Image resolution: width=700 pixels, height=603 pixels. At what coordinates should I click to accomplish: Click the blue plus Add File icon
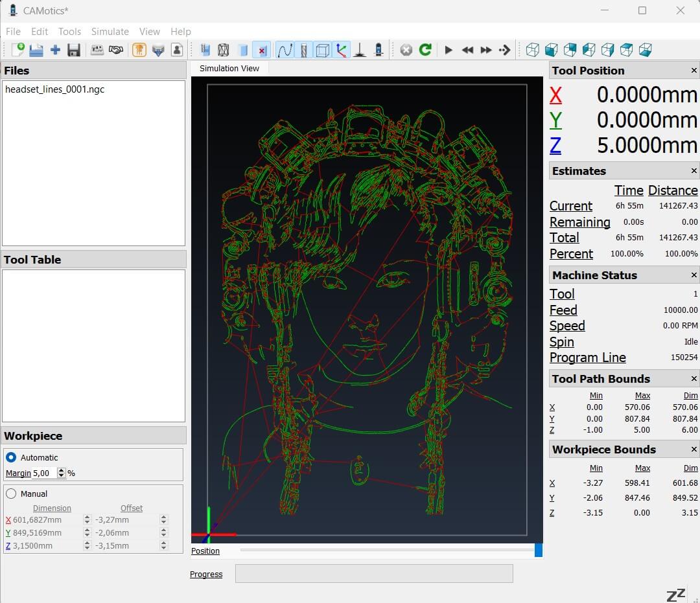(x=55, y=50)
